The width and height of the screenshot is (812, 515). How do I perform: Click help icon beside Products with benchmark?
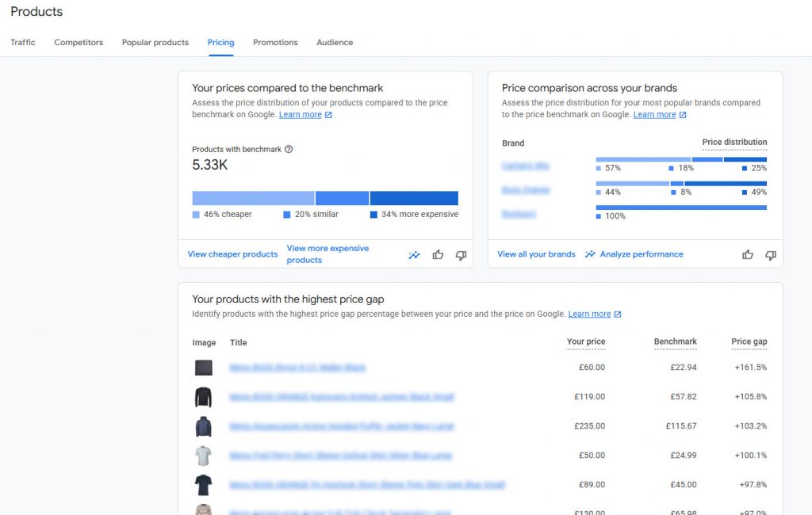pyautogui.click(x=289, y=149)
